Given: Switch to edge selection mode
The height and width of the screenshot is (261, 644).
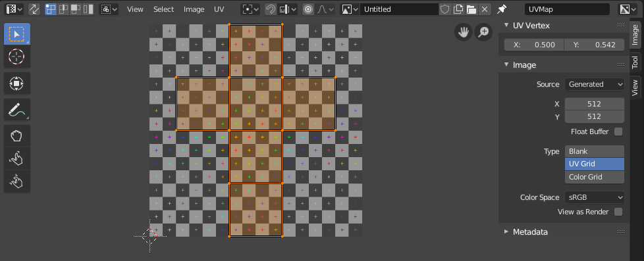Looking at the screenshot, I should 63,9.
